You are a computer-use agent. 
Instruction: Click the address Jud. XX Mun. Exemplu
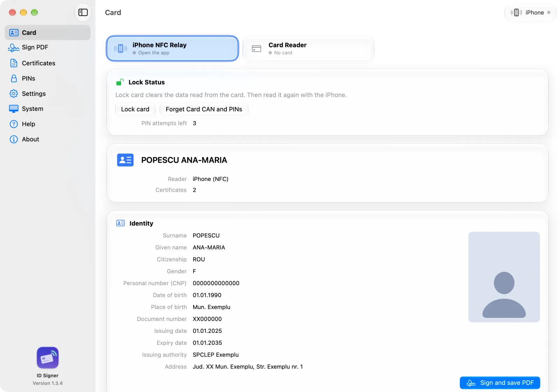pos(248,366)
